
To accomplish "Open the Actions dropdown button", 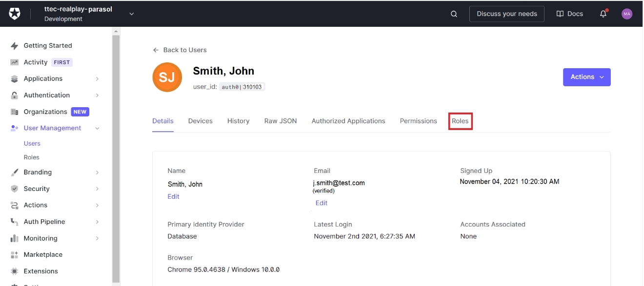I will pyautogui.click(x=586, y=77).
